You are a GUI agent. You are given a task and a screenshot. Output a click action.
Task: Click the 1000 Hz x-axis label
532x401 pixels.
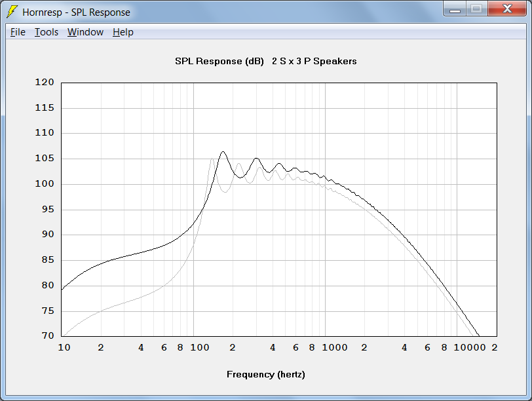[335, 347]
